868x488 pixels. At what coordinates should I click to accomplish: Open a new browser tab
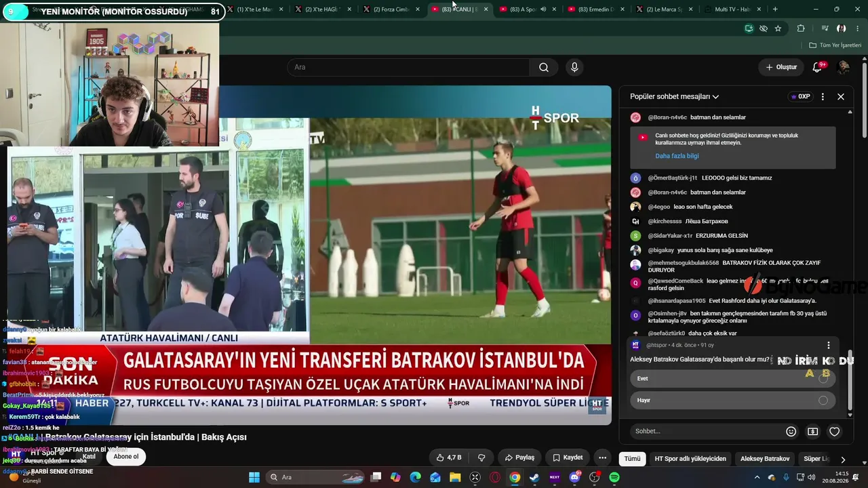(775, 9)
